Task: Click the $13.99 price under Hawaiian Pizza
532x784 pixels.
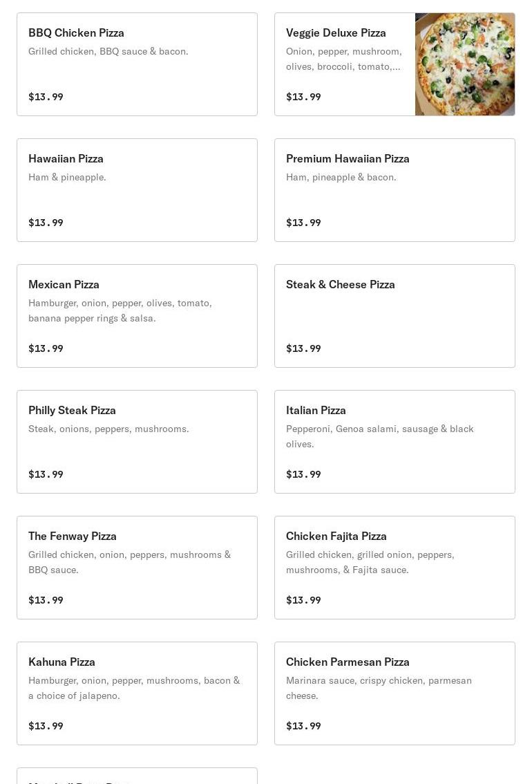Action: (x=46, y=223)
